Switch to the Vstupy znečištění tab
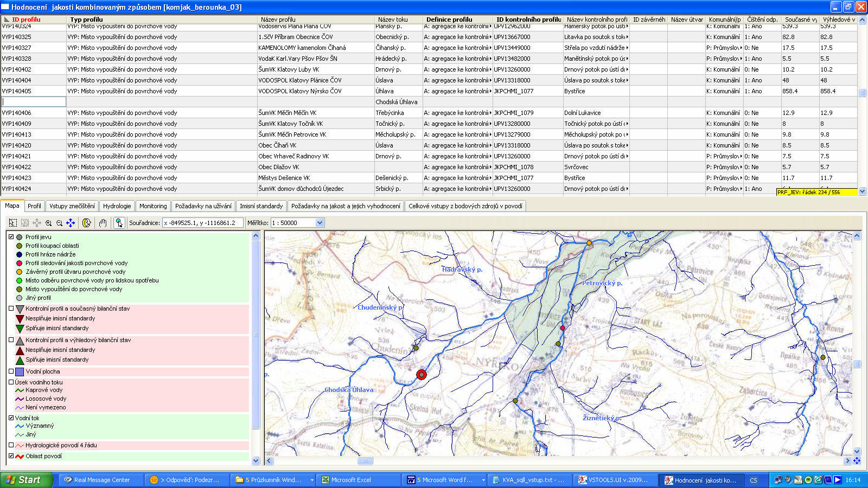Image resolution: width=868 pixels, height=488 pixels. click(x=72, y=206)
